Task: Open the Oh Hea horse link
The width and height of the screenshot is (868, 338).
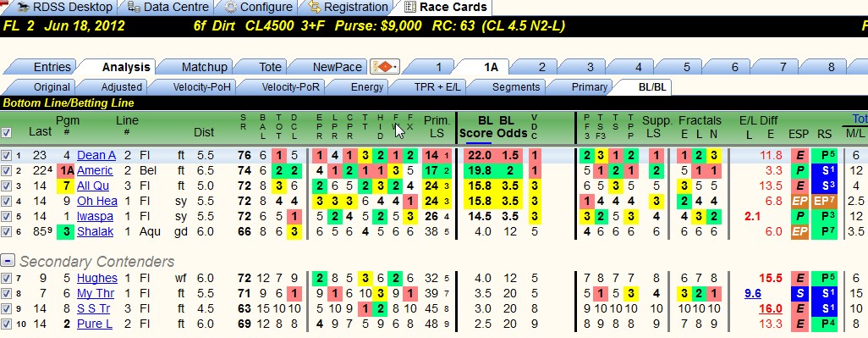Action: [97, 201]
